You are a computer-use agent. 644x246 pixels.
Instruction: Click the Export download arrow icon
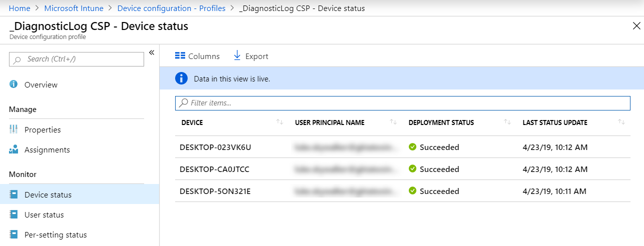coord(237,55)
